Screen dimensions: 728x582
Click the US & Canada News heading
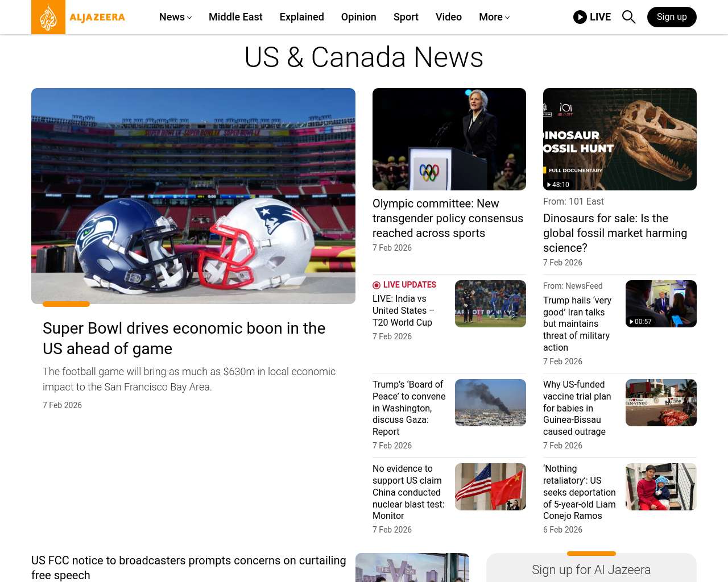click(364, 57)
